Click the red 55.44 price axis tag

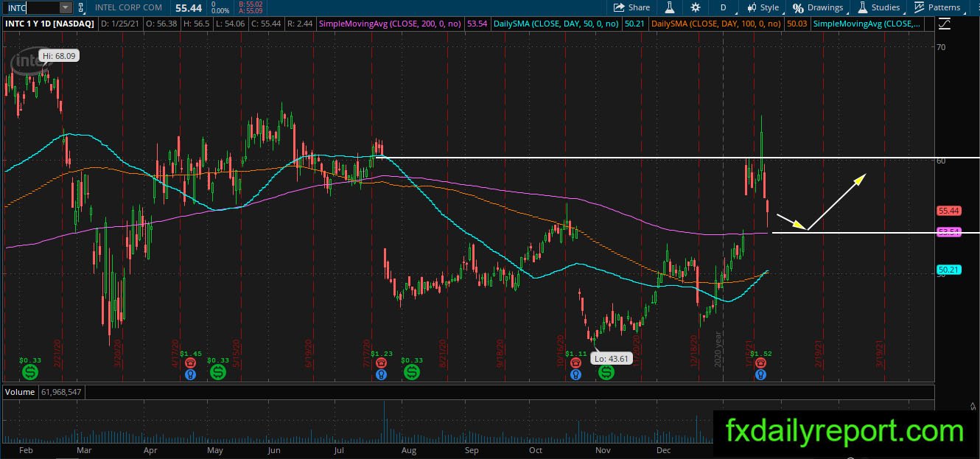948,211
